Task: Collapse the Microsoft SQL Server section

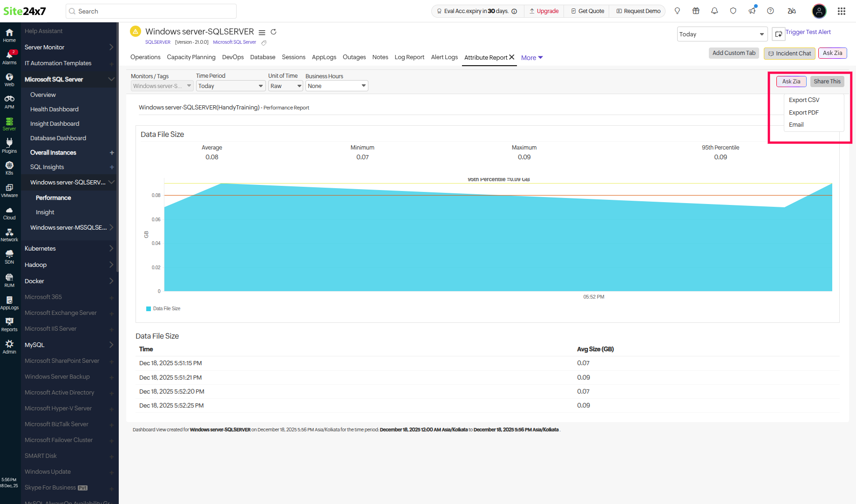Action: [111, 79]
